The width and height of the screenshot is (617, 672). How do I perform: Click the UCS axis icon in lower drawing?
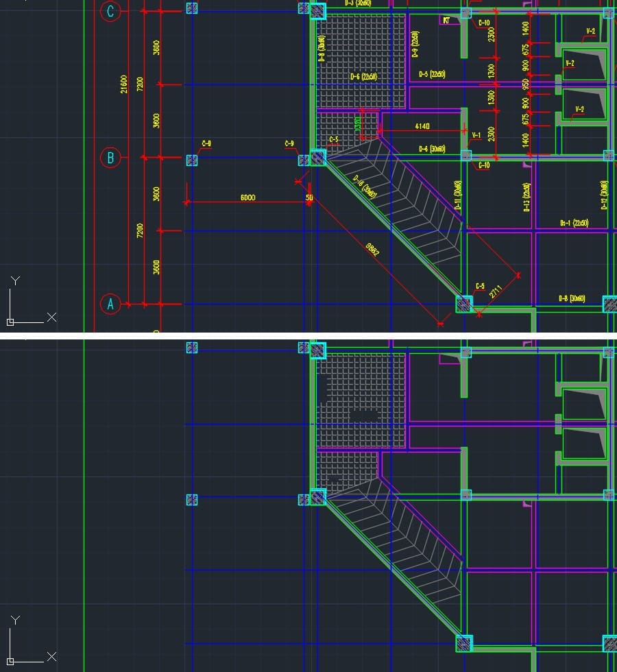coord(32,640)
